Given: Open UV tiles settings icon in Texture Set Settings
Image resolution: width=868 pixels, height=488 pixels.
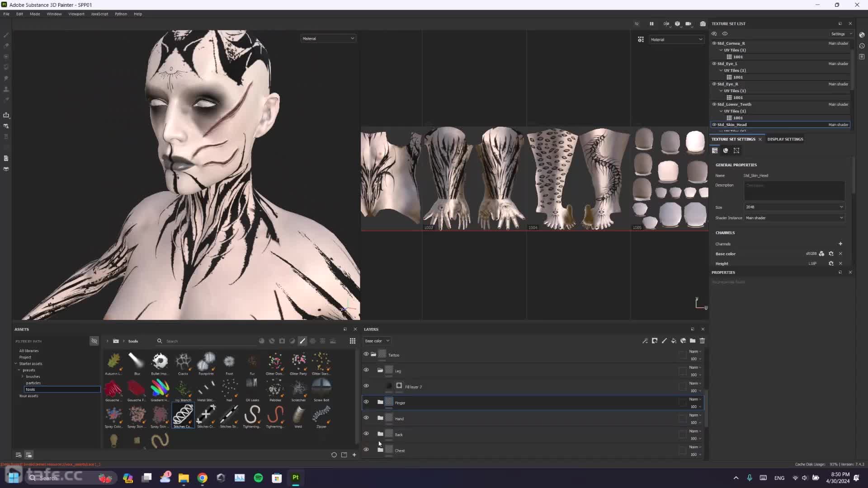Looking at the screenshot, I should [736, 150].
